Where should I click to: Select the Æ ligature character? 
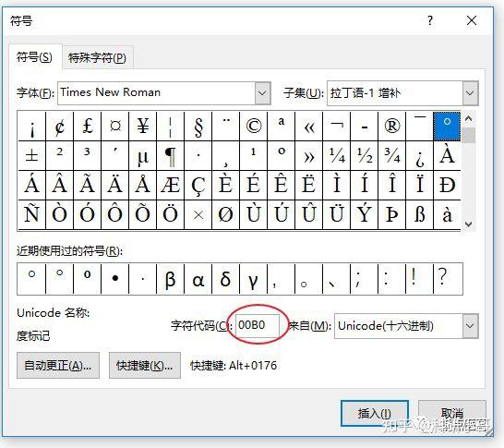point(171,186)
